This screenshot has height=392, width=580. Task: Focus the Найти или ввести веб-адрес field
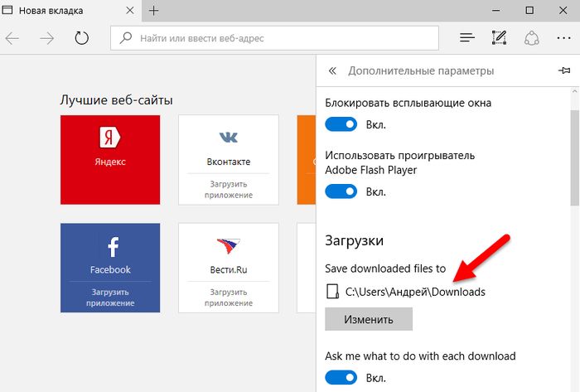coord(274,38)
